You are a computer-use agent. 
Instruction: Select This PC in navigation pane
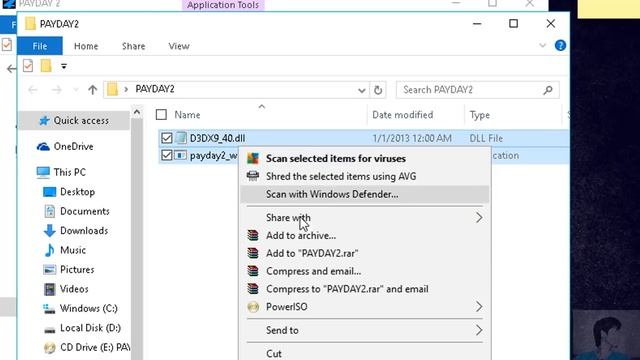(x=61, y=172)
